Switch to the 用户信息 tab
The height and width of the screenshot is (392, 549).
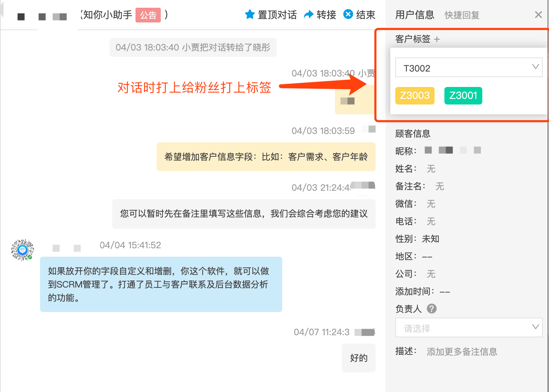tap(415, 15)
